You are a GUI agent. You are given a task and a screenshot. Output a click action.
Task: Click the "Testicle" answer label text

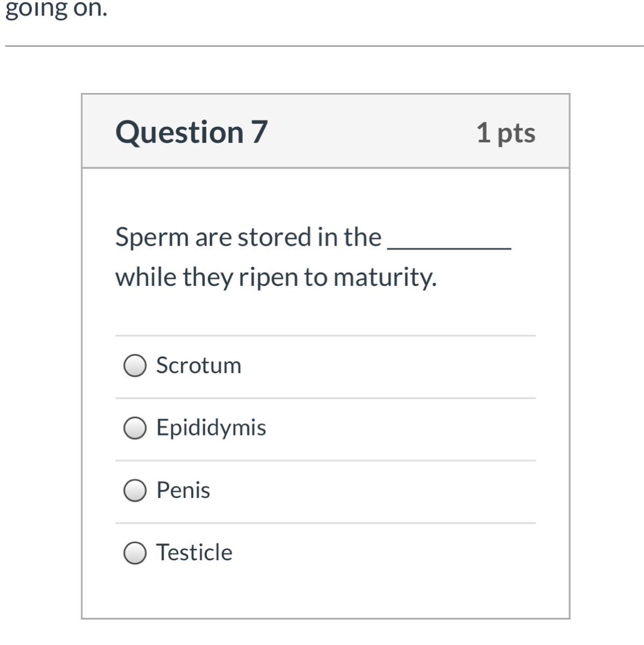[x=194, y=553]
